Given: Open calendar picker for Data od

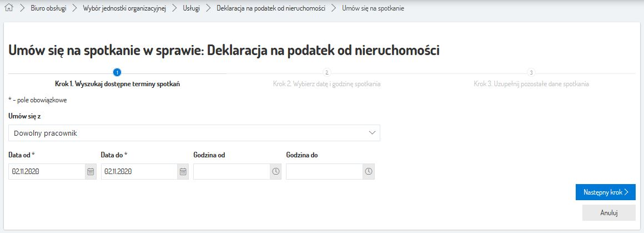Looking at the screenshot, I should [90, 172].
